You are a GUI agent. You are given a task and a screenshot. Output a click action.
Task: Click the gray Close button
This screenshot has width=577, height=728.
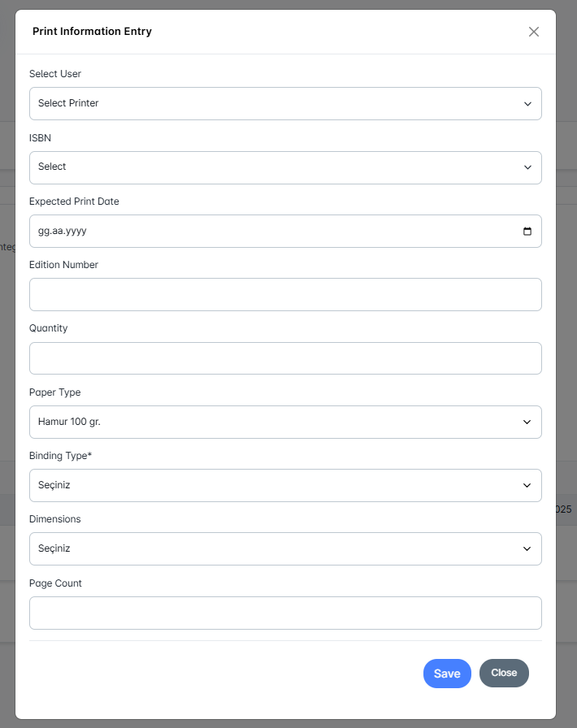(504, 673)
